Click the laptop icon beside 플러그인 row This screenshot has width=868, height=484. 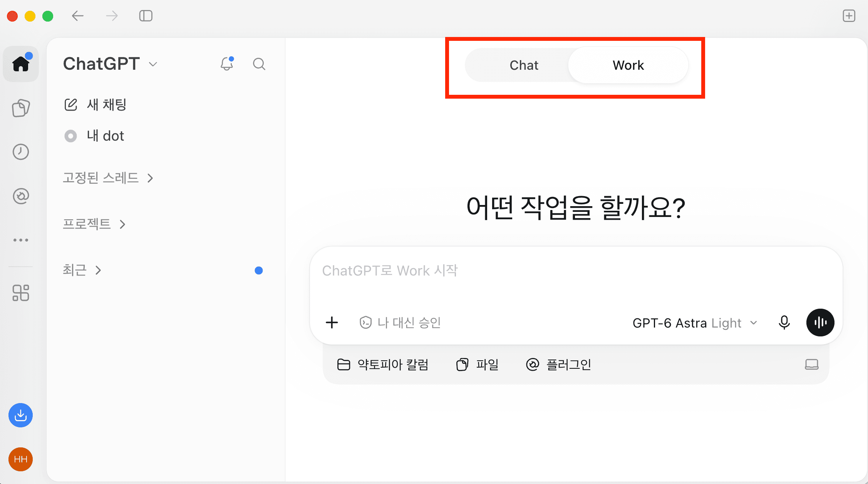812,365
